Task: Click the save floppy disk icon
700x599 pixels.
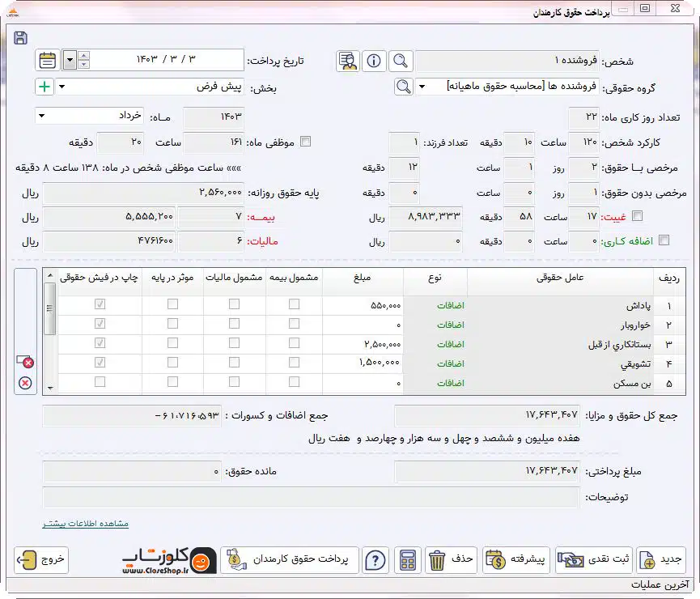Action: click(x=20, y=38)
